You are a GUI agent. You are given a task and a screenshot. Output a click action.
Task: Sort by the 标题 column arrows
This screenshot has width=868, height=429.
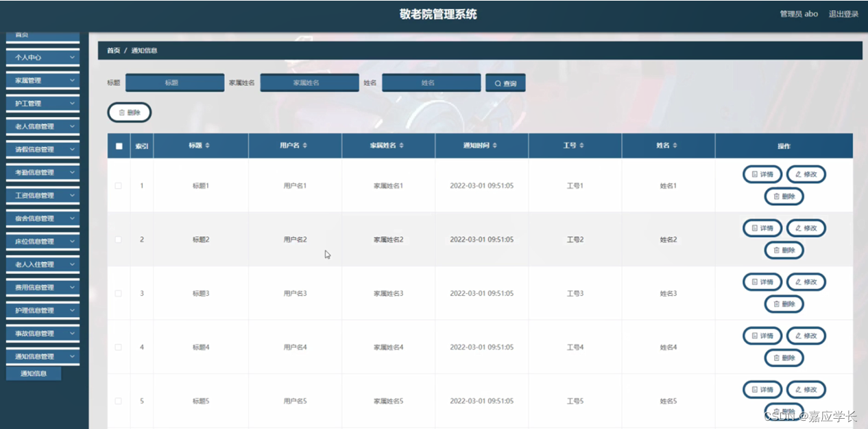click(x=208, y=146)
